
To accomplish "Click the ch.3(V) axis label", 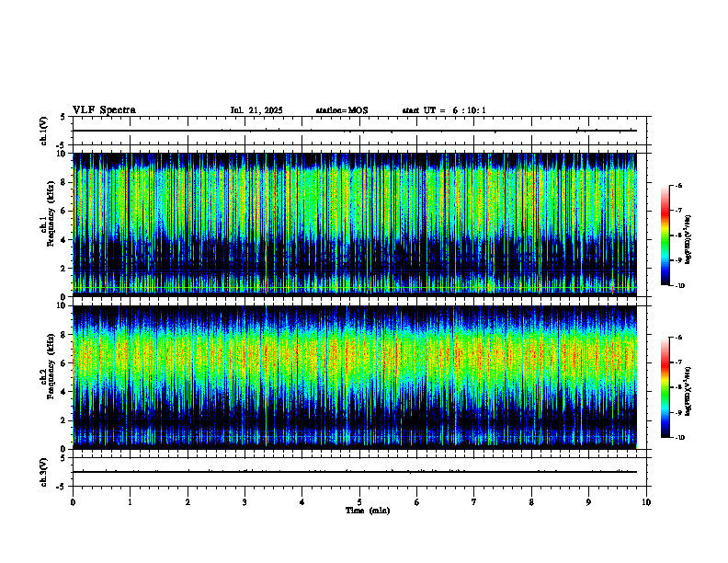I will coord(44,472).
